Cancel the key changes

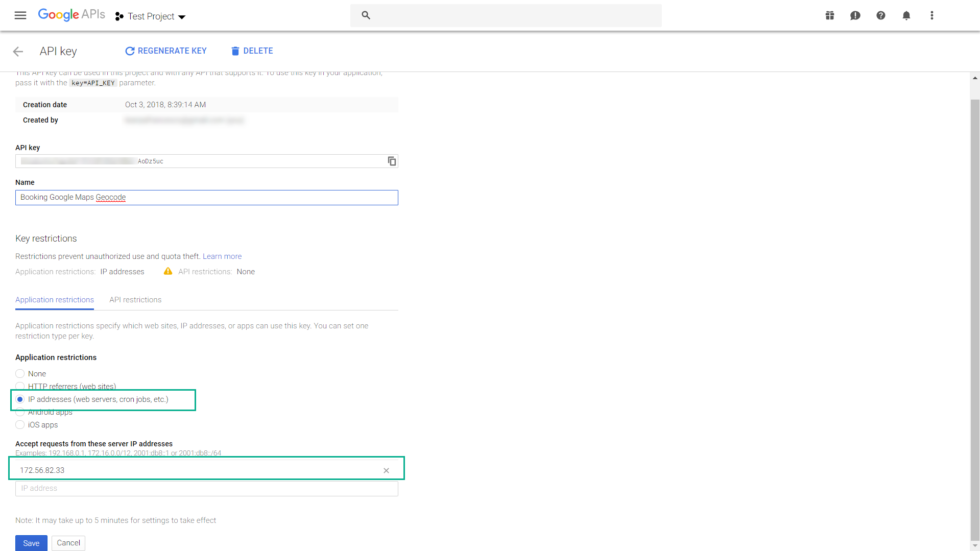[68, 543]
